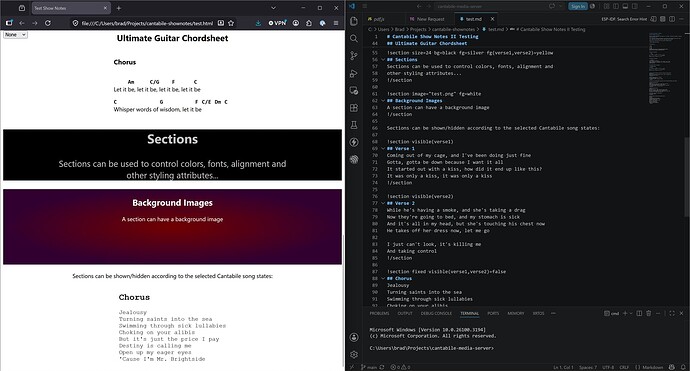Reload the page in Firefox
This screenshot has width=690, height=371.
pos(48,23)
